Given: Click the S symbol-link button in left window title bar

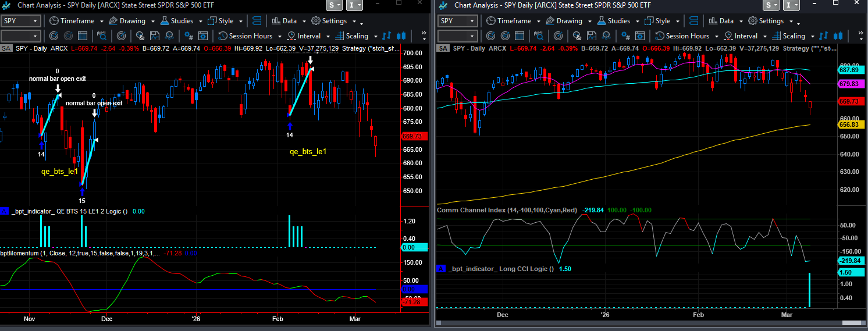Looking at the screenshot, I should click(335, 5).
